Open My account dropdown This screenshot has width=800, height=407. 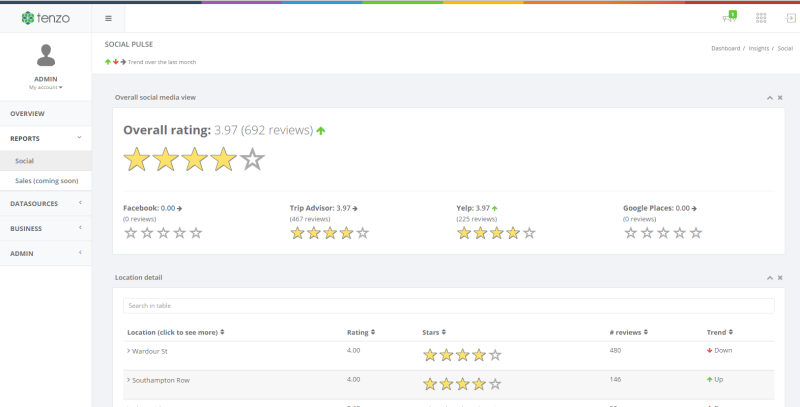[46, 88]
